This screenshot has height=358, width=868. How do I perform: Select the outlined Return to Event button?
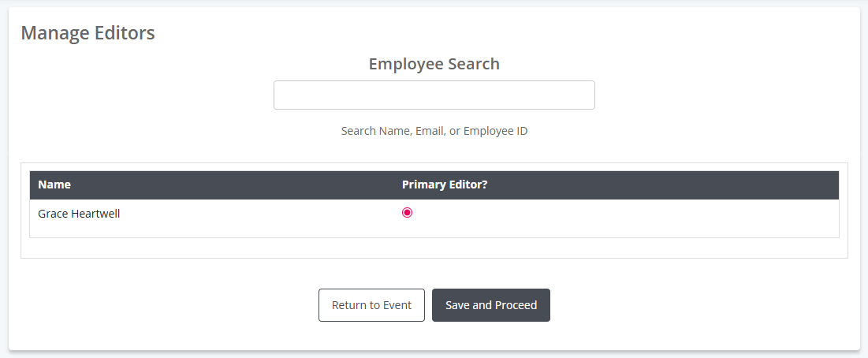point(371,305)
